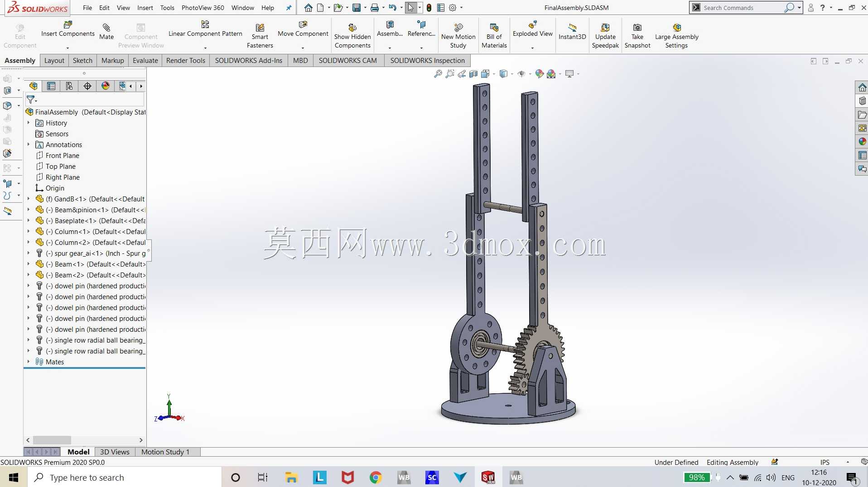Open the Tools menu
The image size is (868, 487).
pyautogui.click(x=167, y=8)
